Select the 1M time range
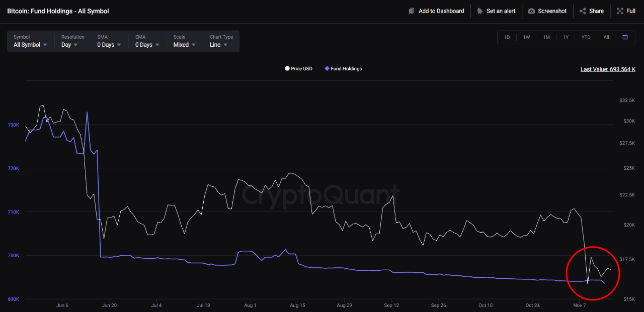The image size is (644, 312). 546,37
